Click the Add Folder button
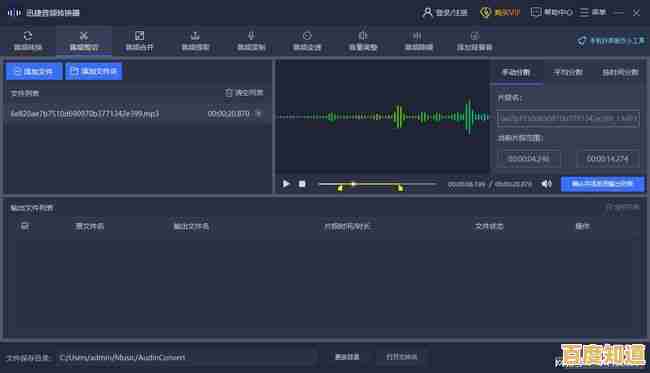This screenshot has height=373, width=650. tap(94, 71)
